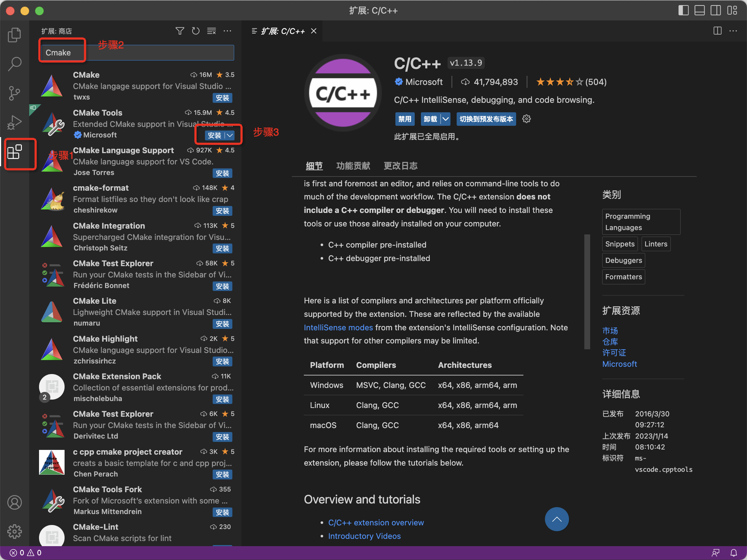Open errors and warnings status item
This screenshot has height=560, width=747.
click(26, 553)
